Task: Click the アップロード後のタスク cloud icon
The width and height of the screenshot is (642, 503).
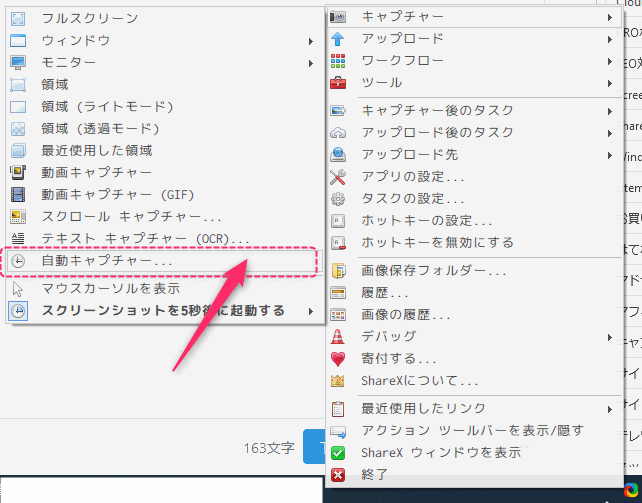Action: tap(338, 133)
